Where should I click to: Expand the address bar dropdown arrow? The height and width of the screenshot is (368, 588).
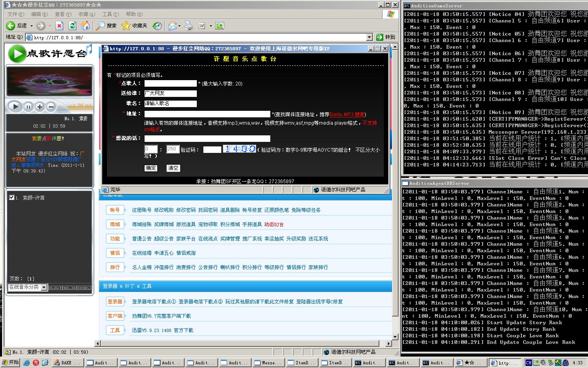pos(369,37)
